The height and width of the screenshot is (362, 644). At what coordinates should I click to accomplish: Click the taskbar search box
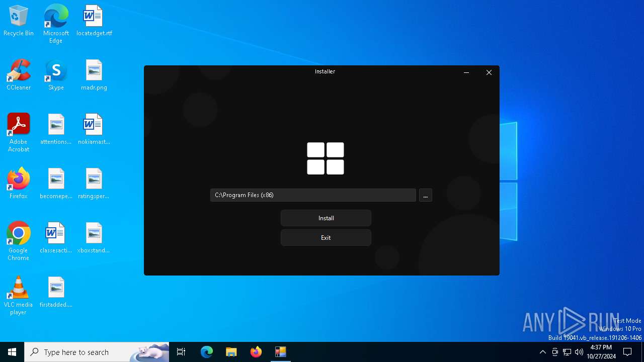click(97, 352)
